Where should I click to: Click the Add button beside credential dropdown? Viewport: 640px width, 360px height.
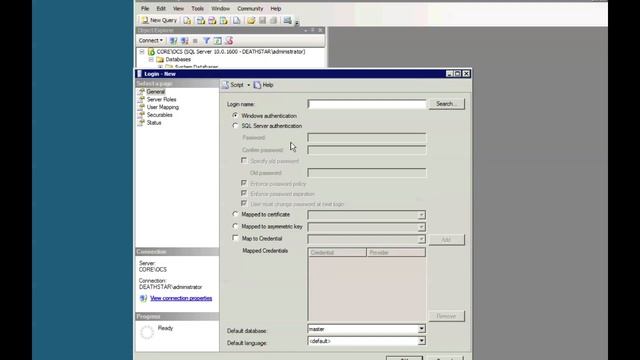pos(447,240)
